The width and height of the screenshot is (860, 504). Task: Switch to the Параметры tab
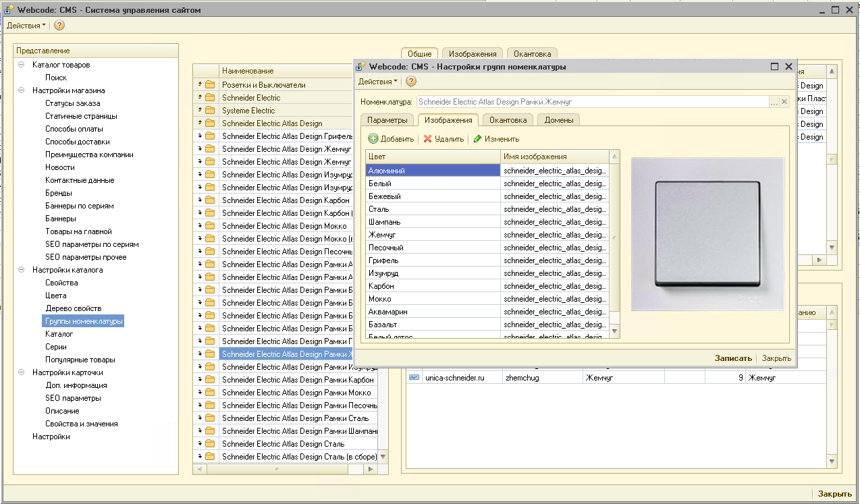(x=387, y=120)
